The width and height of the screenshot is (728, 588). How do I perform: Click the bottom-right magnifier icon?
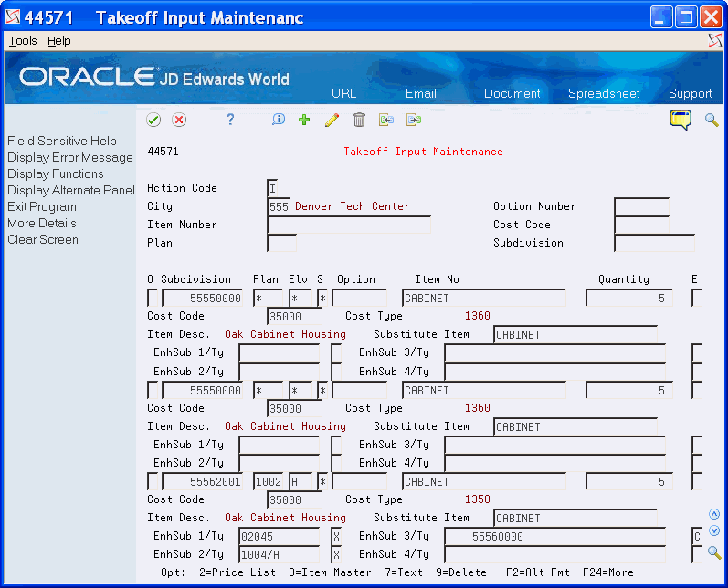[x=714, y=551]
